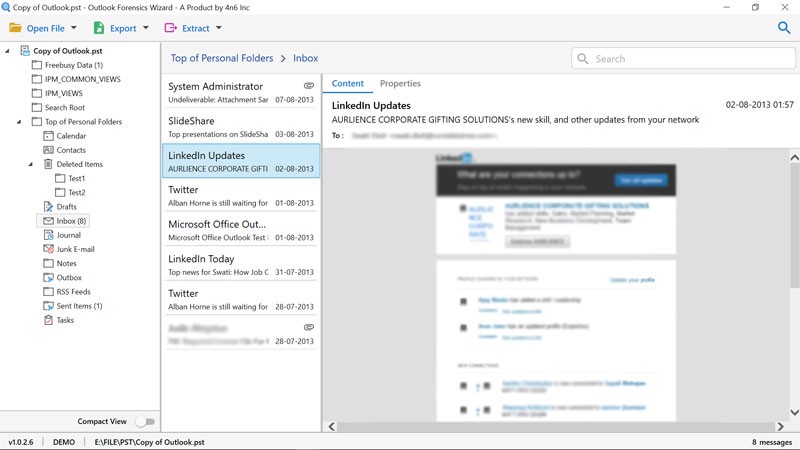Open the Extract dropdown arrow
The width and height of the screenshot is (800, 450).
point(219,28)
